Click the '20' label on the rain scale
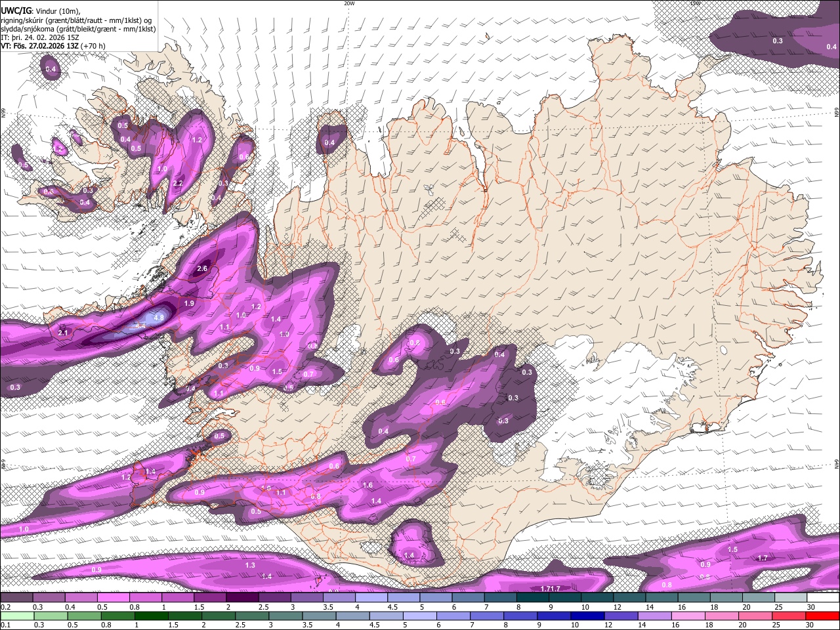 (x=743, y=625)
